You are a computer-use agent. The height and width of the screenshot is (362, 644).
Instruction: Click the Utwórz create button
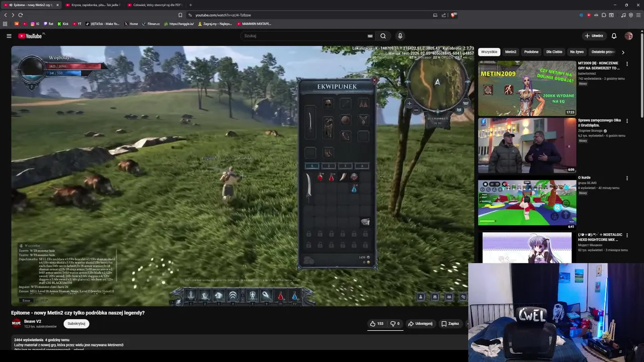594,36
